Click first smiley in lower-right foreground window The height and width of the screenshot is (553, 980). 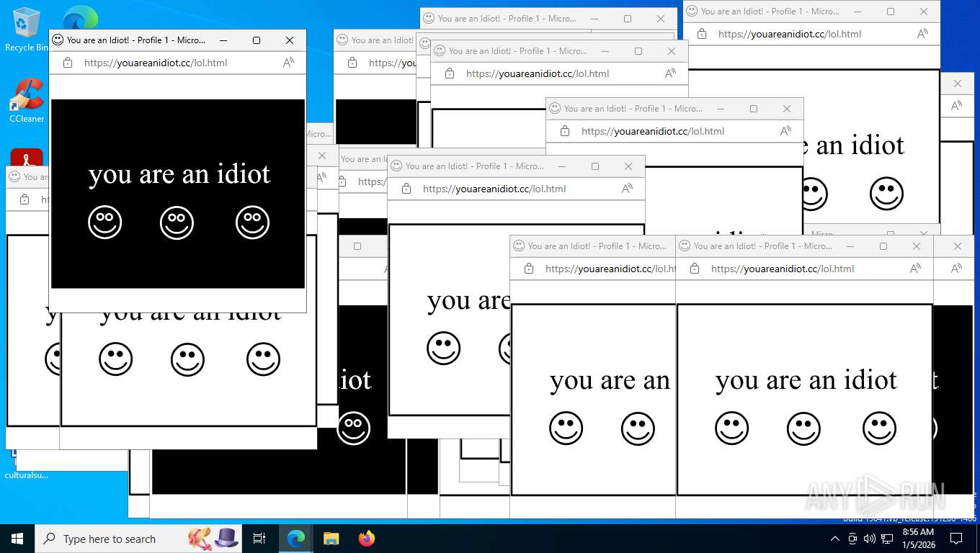pos(732,428)
